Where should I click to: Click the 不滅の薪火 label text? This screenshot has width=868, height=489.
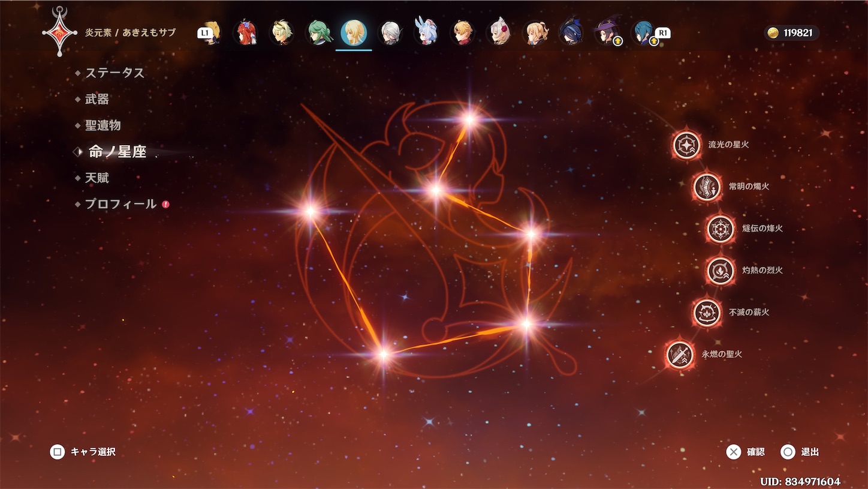pos(749,313)
